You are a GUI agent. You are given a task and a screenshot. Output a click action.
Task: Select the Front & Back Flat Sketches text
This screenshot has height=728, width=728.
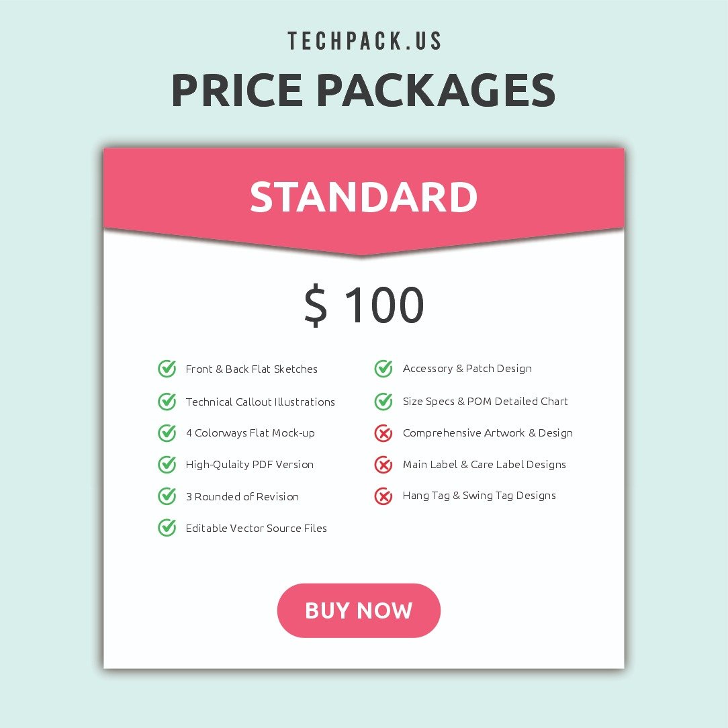(252, 369)
